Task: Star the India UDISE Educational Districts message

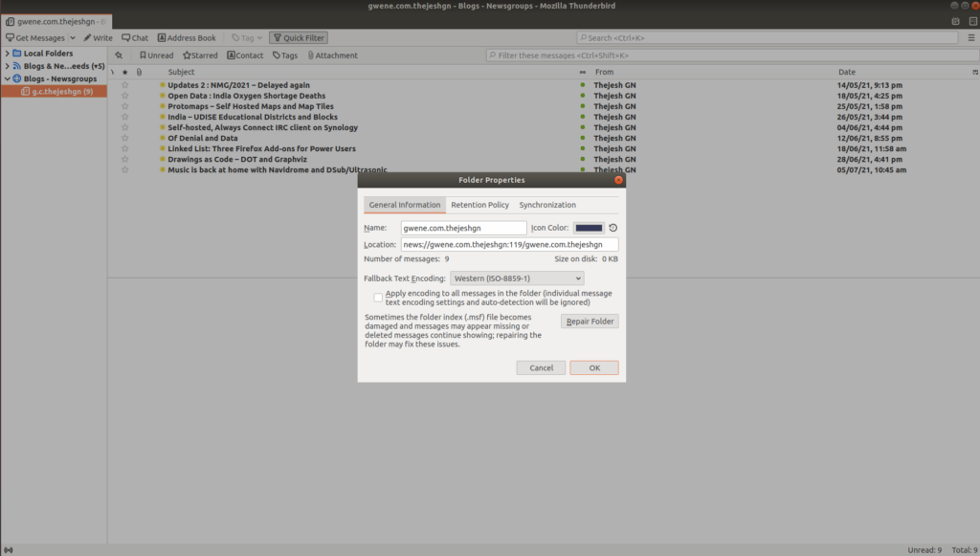Action: (x=125, y=117)
